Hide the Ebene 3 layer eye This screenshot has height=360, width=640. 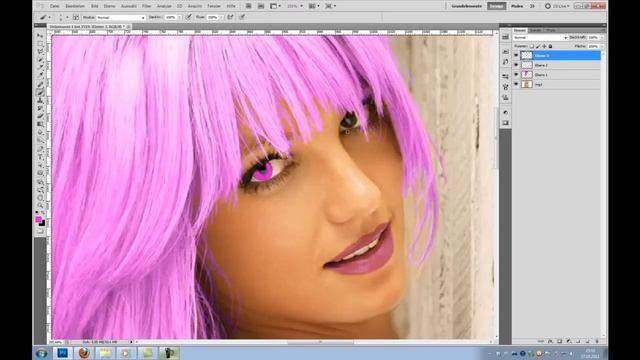[516, 55]
